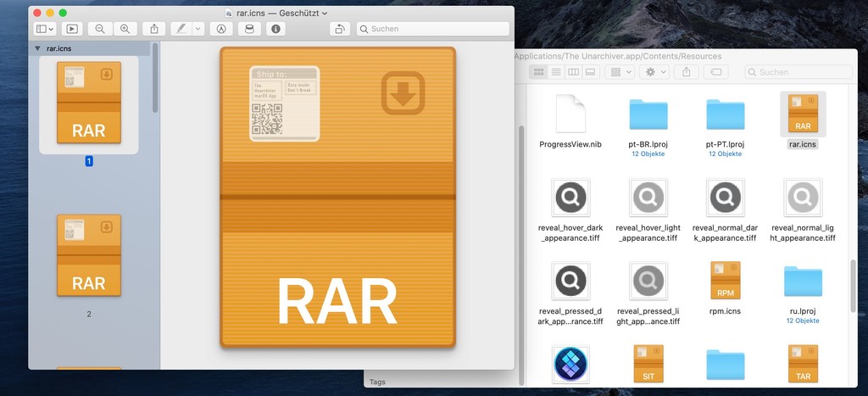The height and width of the screenshot is (396, 868).
Task: Zoom out in Preview
Action: coord(100,29)
